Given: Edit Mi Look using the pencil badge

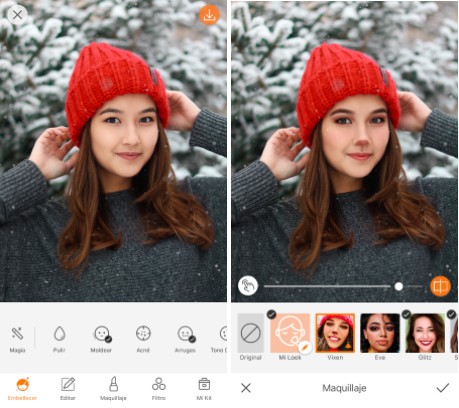Looking at the screenshot, I should 304,347.
